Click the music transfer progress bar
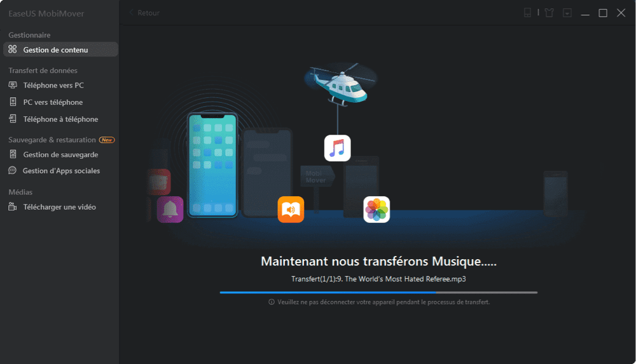This screenshot has height=364, width=636. pyautogui.click(x=378, y=292)
